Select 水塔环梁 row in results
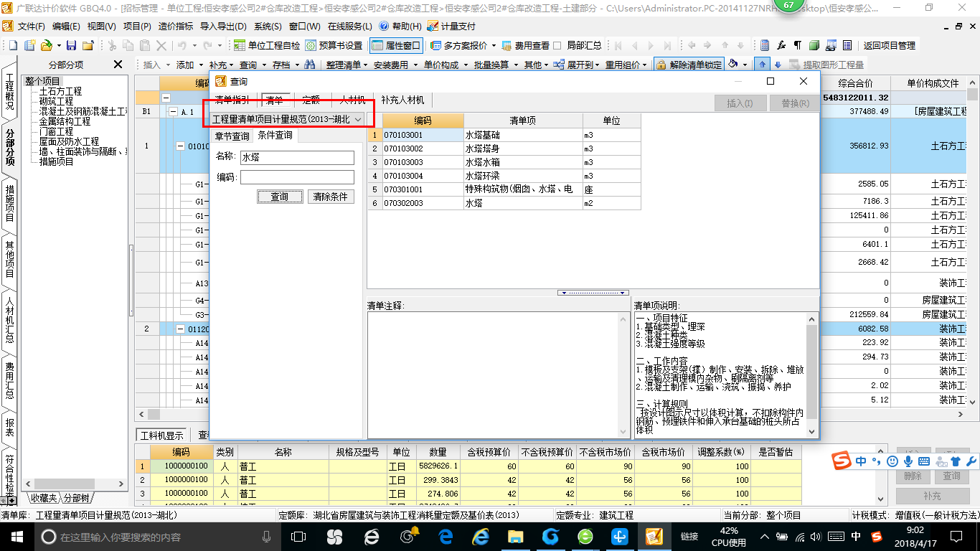The image size is (980, 551). tap(504, 176)
